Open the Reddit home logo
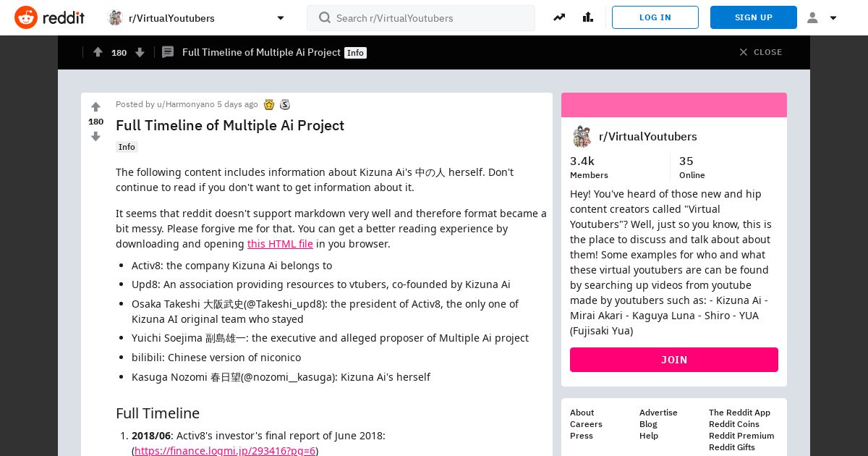This screenshot has width=868, height=456. [49, 17]
